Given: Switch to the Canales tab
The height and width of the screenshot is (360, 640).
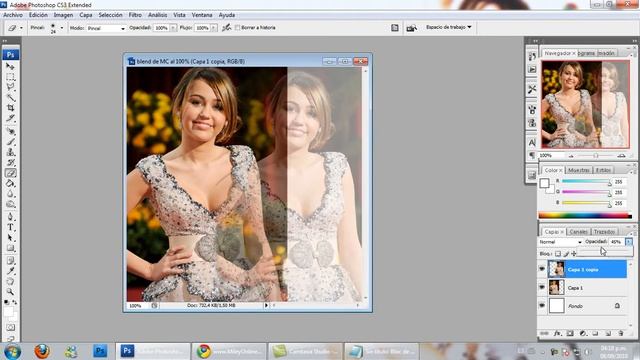Looking at the screenshot, I should coord(578,231).
